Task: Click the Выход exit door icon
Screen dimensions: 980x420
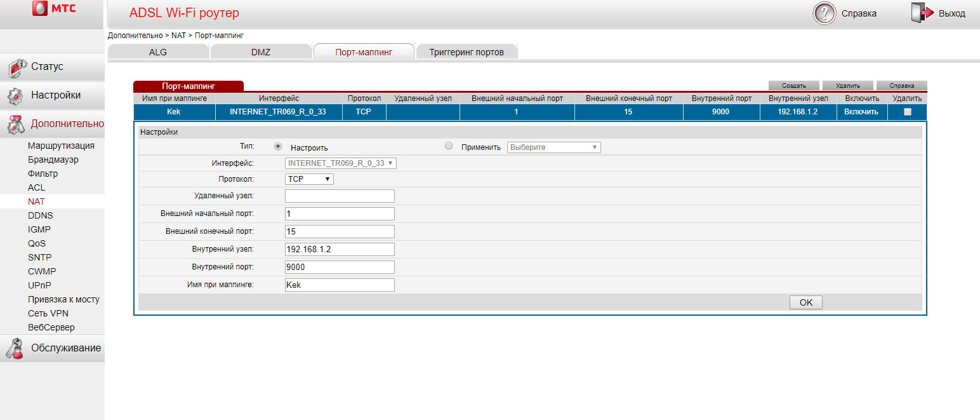Action: 923,13
